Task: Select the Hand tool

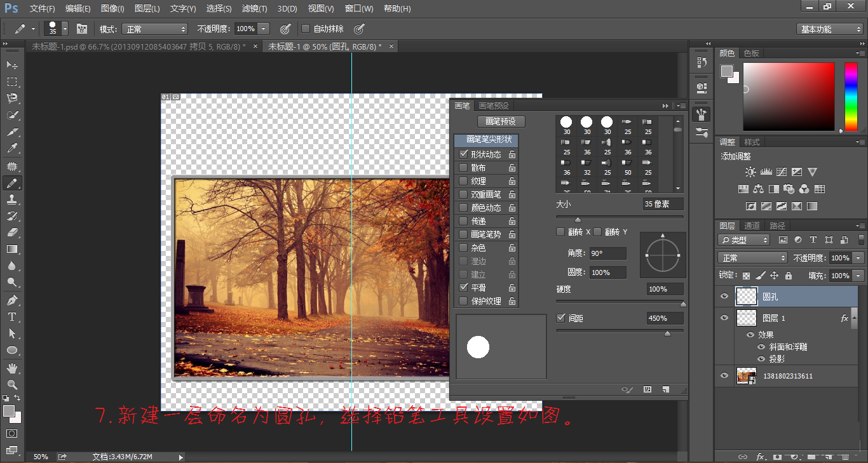Action: coord(12,368)
